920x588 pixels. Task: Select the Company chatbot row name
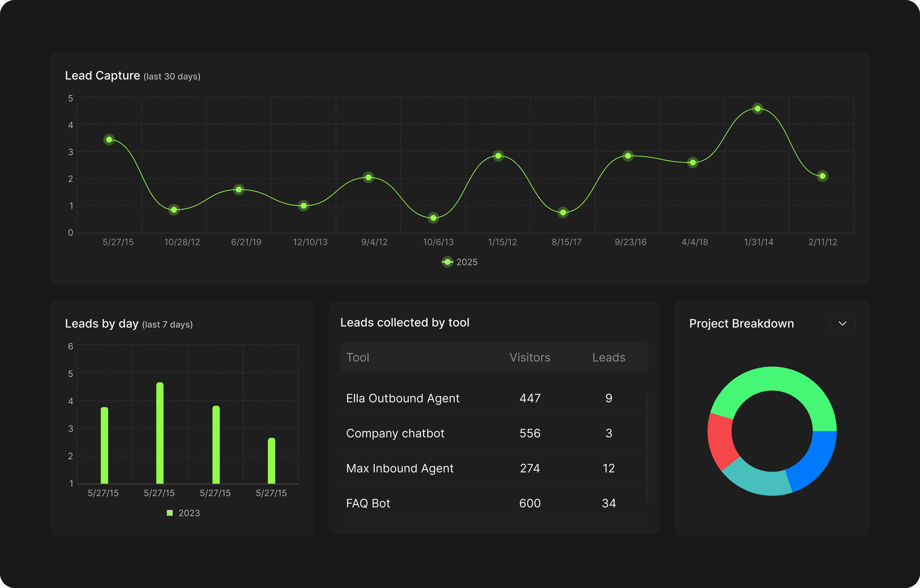395,433
